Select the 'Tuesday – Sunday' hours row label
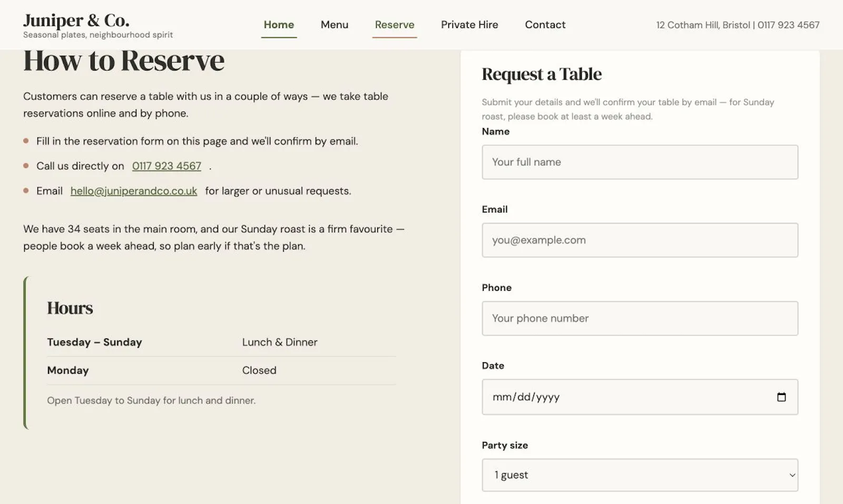Viewport: 843px width, 504px height. (x=94, y=342)
